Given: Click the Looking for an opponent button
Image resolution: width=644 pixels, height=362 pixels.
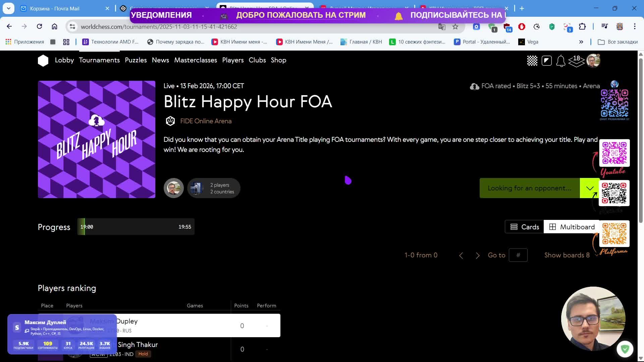Looking at the screenshot, I should tap(529, 188).
